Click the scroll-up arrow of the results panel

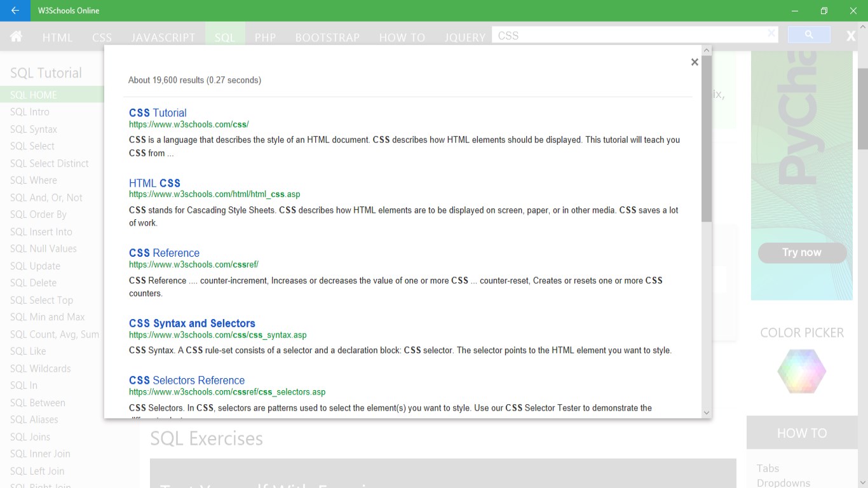(x=706, y=49)
